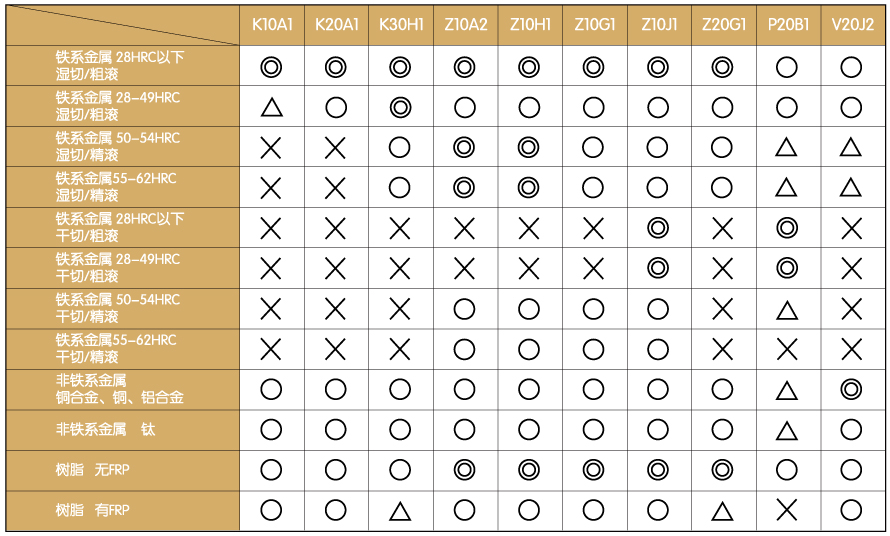Viewport: 890px width, 536px height.
Task: Select the 非铁系金属 铜合金、铜、铝合金 row label
Action: click(x=120, y=389)
